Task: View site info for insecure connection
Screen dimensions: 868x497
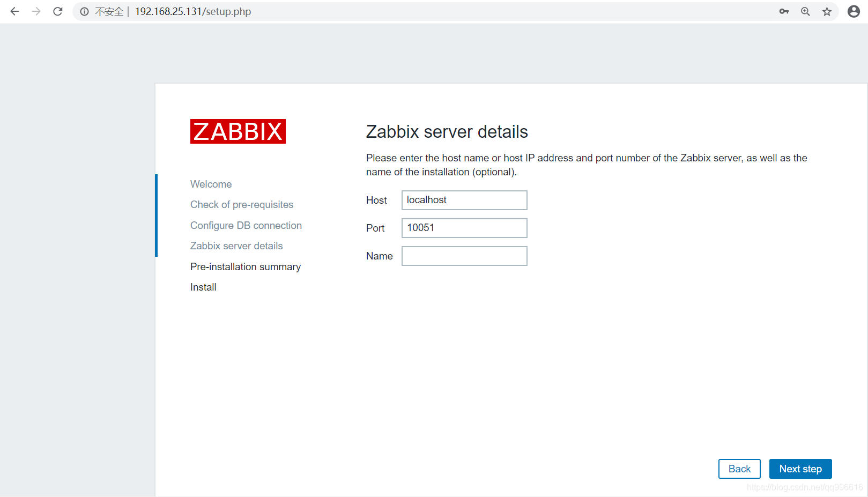Action: 84,11
